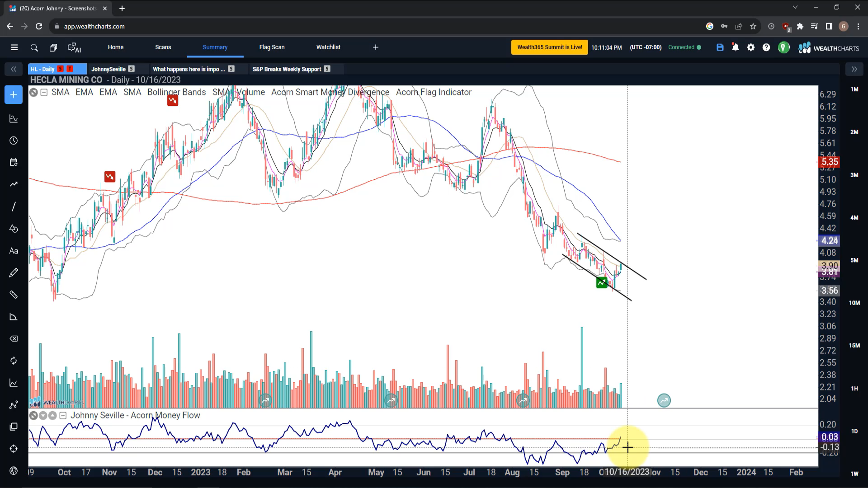Click the Bollinger Bands indicator label
Screen dimensions: 868x488
click(176, 92)
